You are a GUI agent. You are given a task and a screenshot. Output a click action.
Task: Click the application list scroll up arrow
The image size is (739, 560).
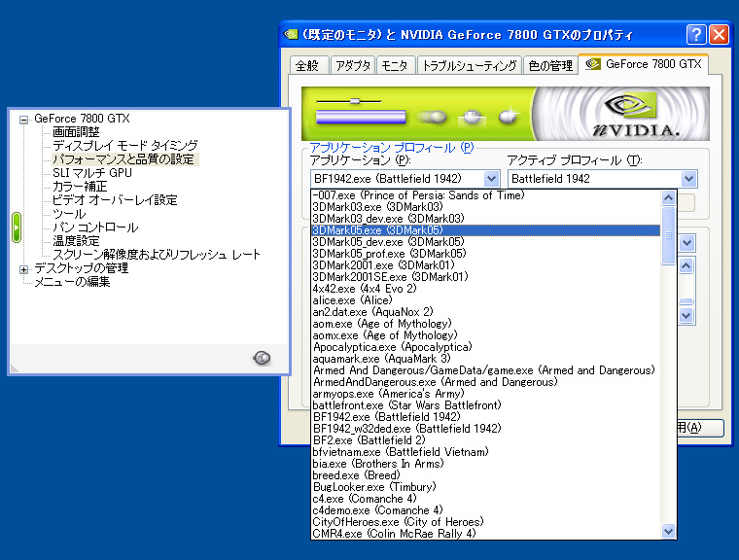click(668, 197)
